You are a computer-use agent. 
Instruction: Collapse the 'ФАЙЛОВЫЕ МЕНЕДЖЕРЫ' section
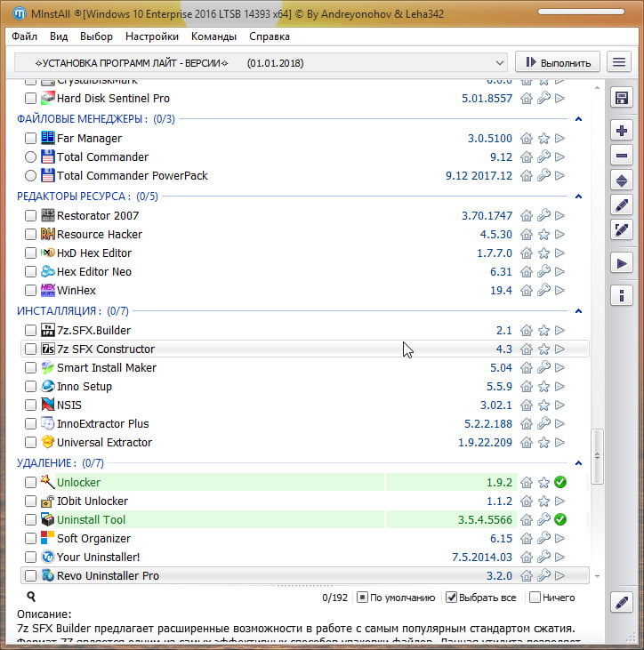tap(578, 119)
